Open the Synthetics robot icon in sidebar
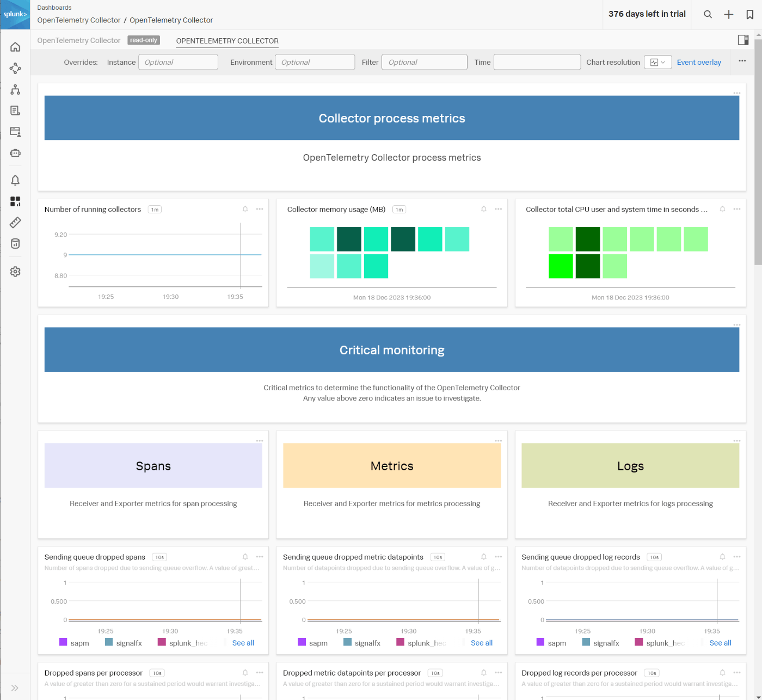Screen dimensions: 762x700 tap(15, 153)
